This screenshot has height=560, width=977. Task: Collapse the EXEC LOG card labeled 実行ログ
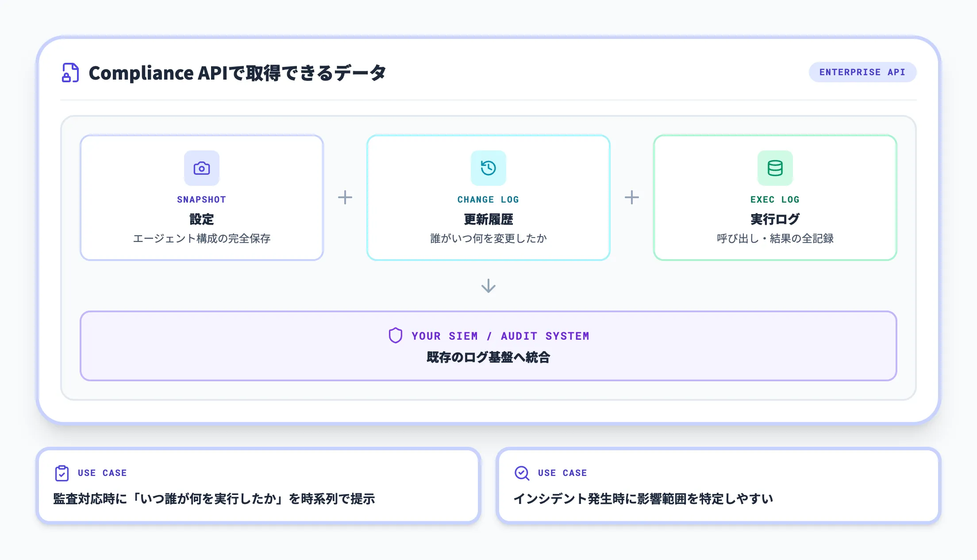(775, 197)
